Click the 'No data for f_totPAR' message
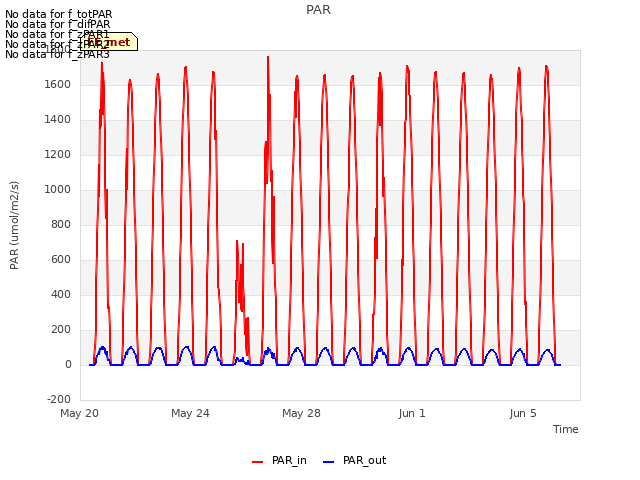Screen dimensions: 640x480 (x=58, y=14)
